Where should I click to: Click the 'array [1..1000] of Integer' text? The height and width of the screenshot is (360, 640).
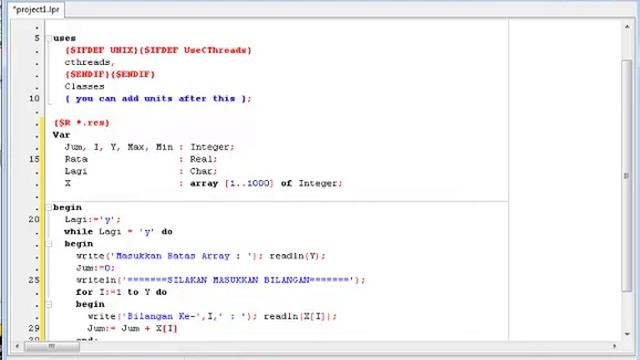point(264,184)
